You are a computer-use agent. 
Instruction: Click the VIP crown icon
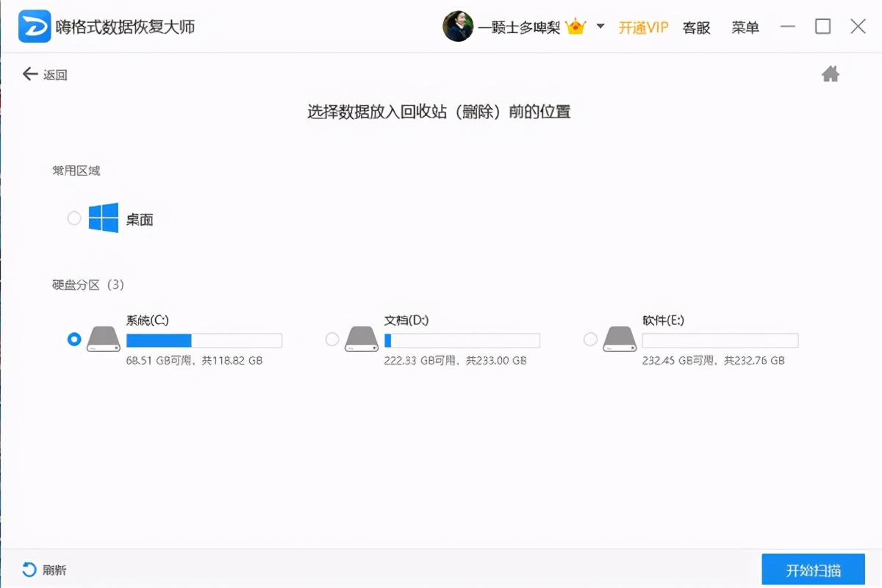pos(576,25)
